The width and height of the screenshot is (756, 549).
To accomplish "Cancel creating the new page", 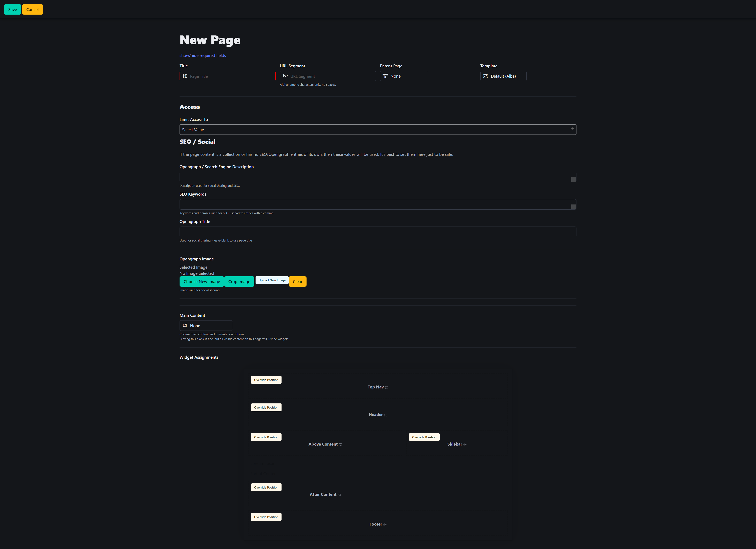I will [x=32, y=9].
